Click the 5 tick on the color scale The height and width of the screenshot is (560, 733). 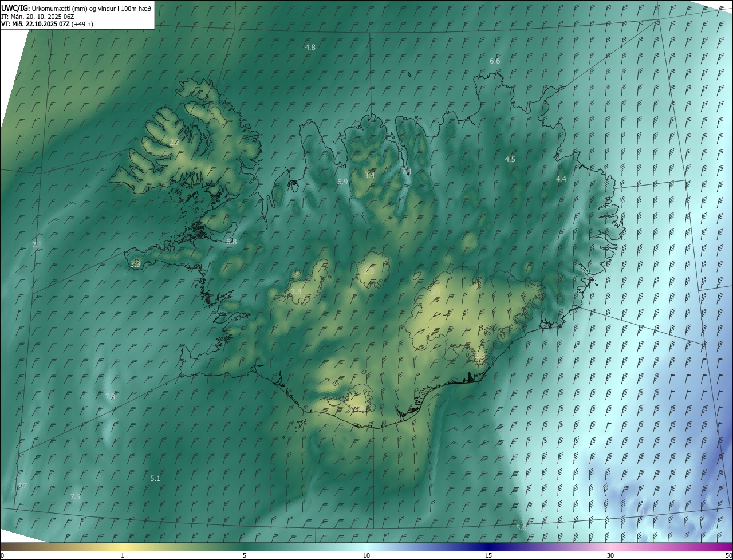click(x=245, y=556)
